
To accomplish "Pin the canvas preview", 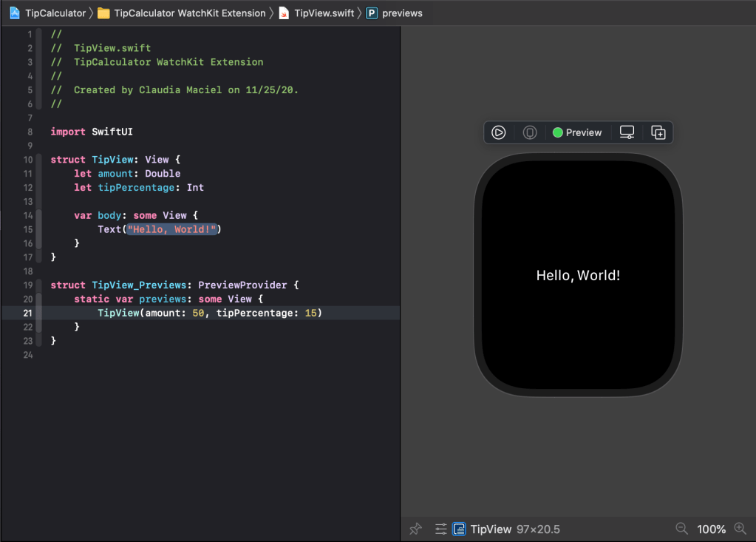I will 416,529.
